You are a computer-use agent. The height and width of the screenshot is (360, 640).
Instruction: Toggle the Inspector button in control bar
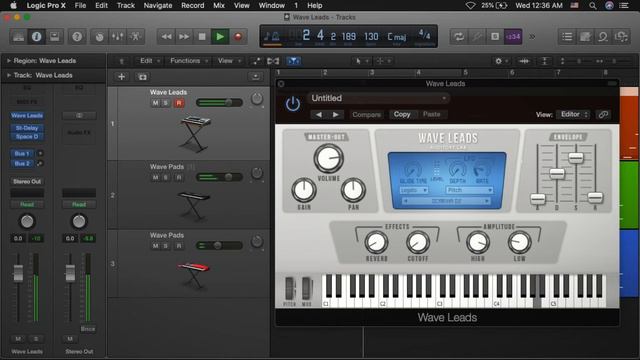[36, 37]
